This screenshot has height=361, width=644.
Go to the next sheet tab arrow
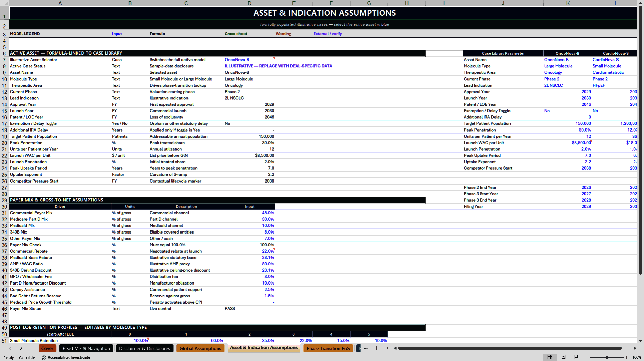coord(21,348)
